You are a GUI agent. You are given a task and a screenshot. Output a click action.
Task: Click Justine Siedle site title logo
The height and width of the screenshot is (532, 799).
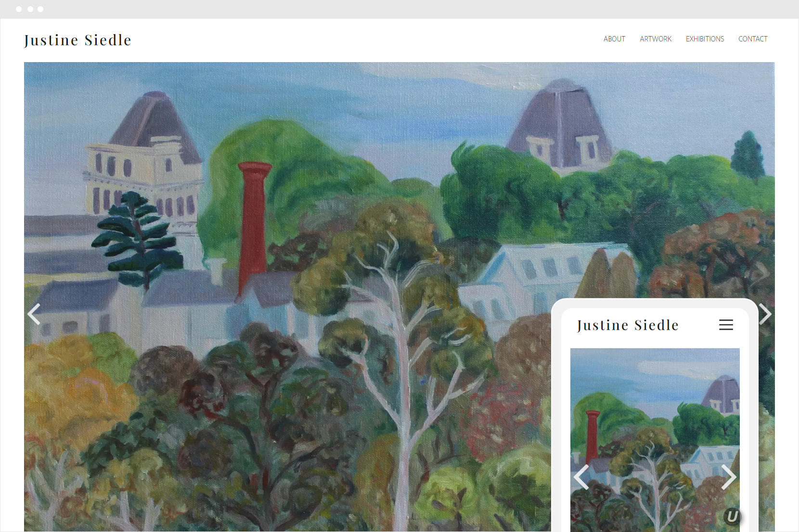coord(77,40)
